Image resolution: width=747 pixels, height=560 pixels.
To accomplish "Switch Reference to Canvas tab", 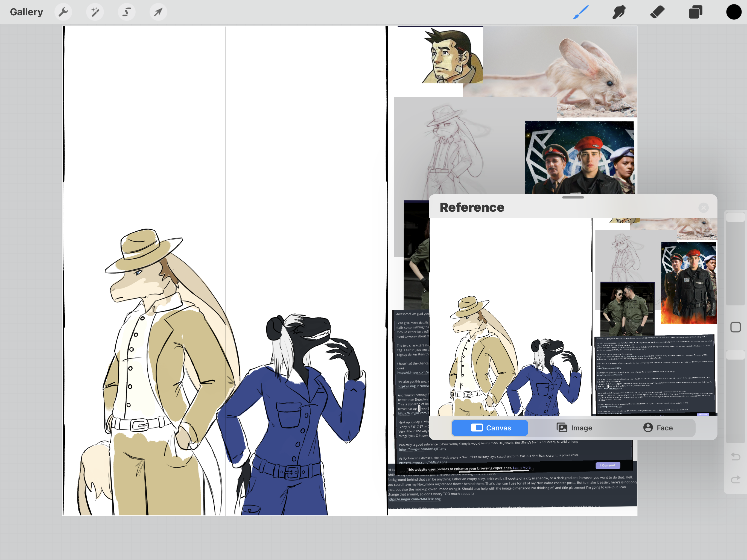I will tap(490, 428).
